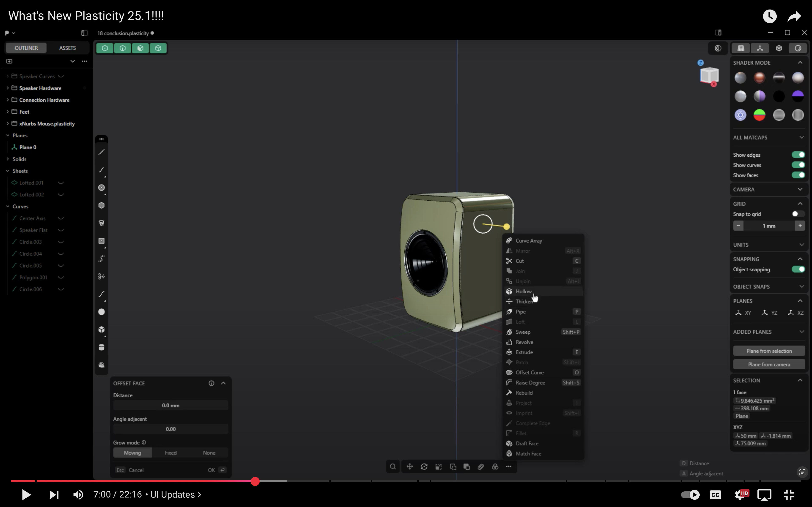Select Fixed grow mode
The width and height of the screenshot is (812, 507).
pos(170,453)
